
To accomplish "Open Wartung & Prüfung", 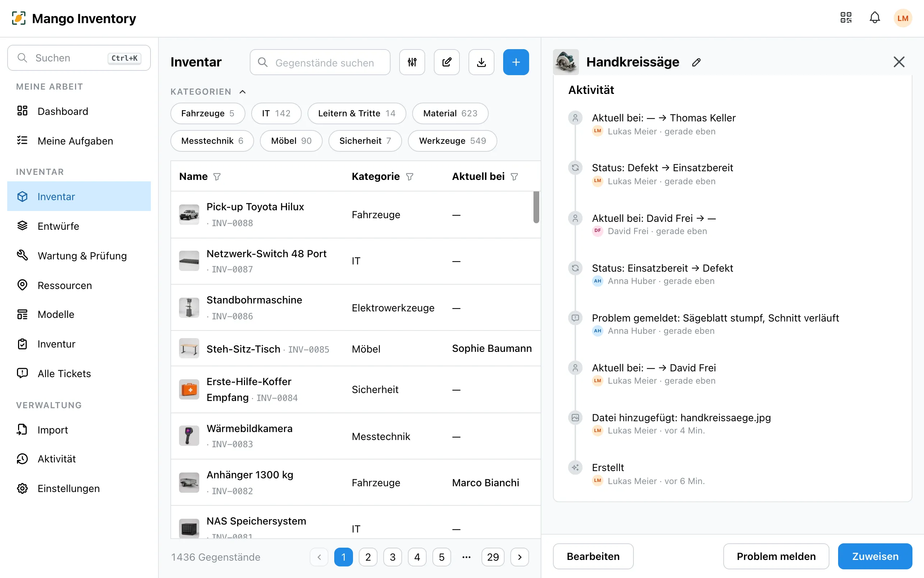I will pyautogui.click(x=79, y=256).
